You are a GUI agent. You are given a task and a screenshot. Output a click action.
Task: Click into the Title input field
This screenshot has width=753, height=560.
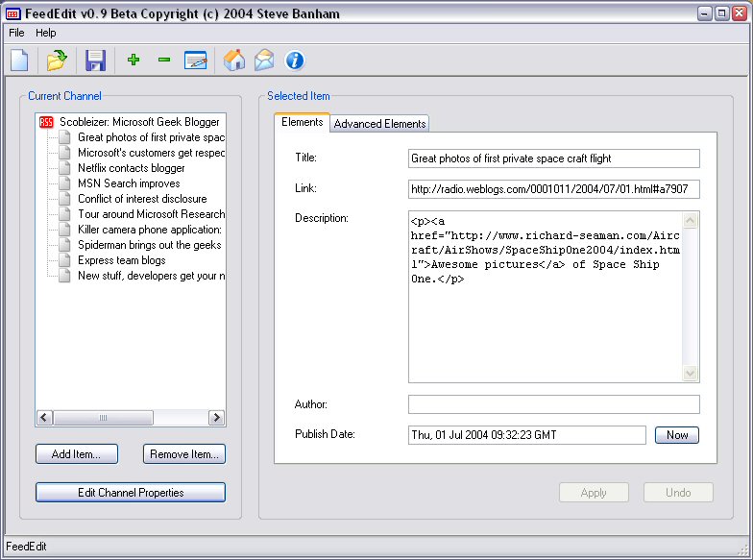click(553, 158)
